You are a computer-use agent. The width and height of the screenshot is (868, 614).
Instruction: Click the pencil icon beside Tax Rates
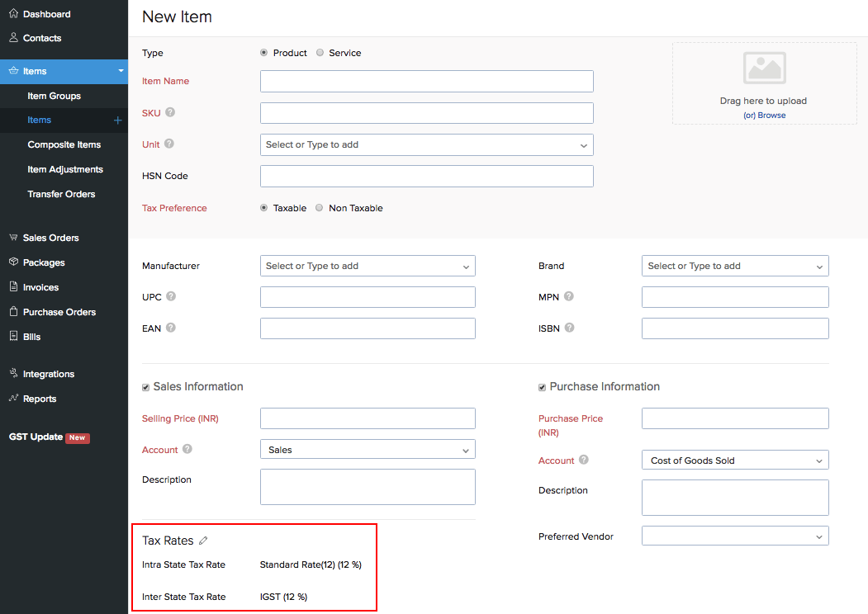click(x=203, y=541)
